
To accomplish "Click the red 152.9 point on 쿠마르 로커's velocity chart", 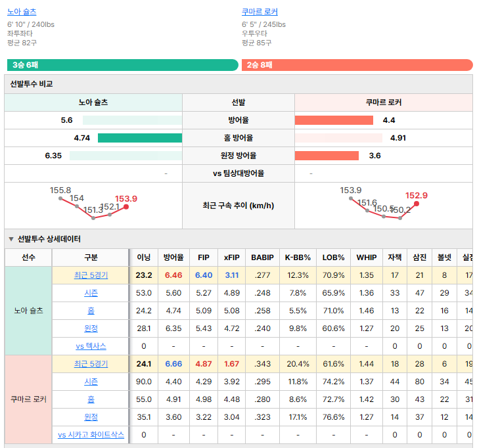I will pyautogui.click(x=417, y=204).
